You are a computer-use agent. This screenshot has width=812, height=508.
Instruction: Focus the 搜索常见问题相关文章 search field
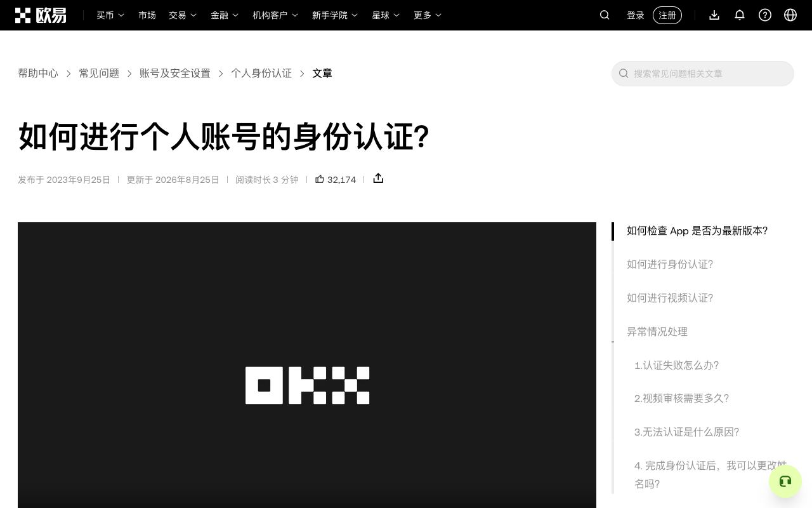[703, 74]
